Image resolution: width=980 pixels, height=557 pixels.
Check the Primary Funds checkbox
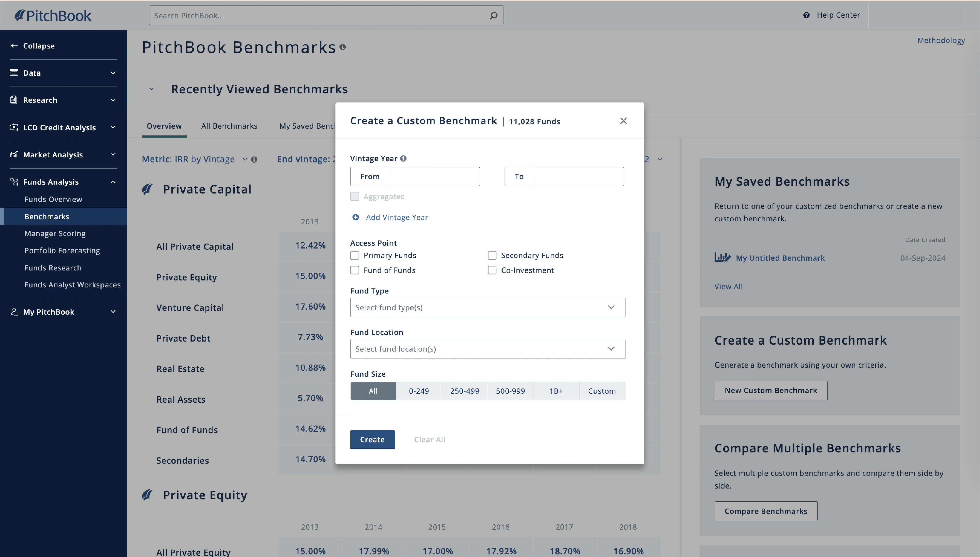point(355,255)
